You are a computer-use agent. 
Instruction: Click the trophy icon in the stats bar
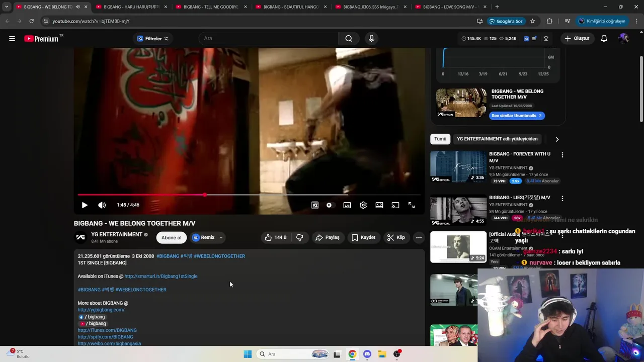pos(546,39)
